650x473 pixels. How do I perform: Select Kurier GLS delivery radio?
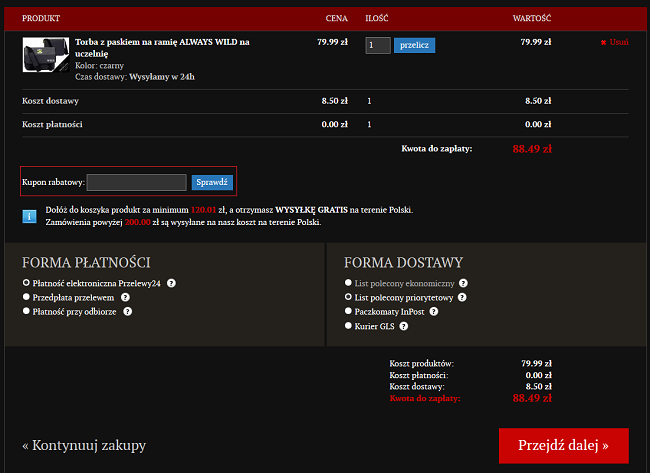(x=348, y=326)
